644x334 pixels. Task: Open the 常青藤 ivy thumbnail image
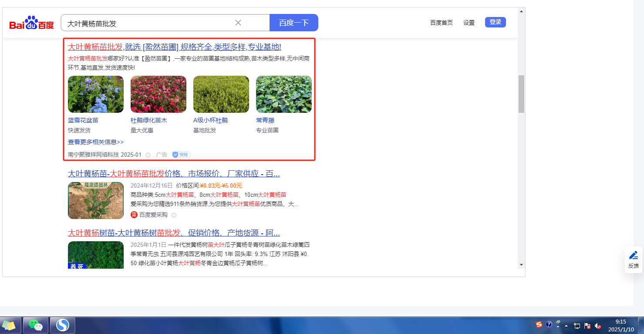(284, 94)
